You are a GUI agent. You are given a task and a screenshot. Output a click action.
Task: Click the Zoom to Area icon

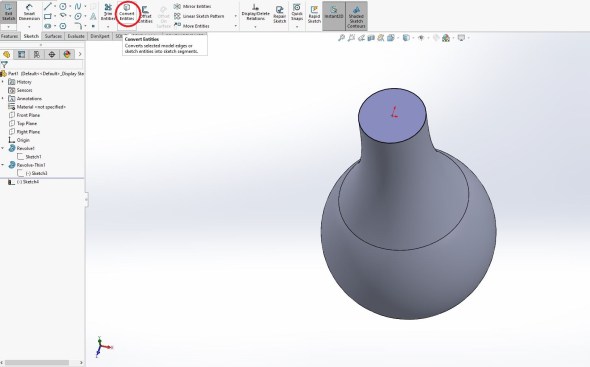tap(351, 38)
